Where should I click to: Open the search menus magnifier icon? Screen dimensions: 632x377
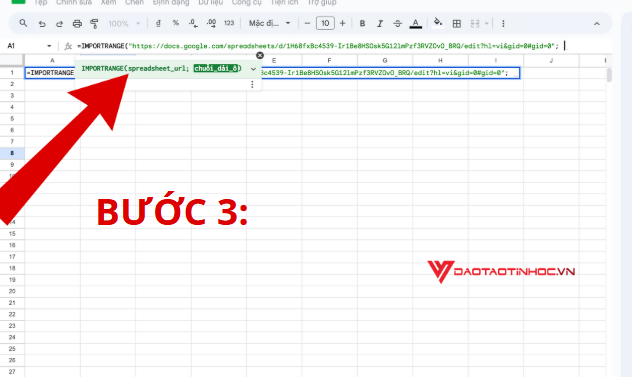[23, 23]
